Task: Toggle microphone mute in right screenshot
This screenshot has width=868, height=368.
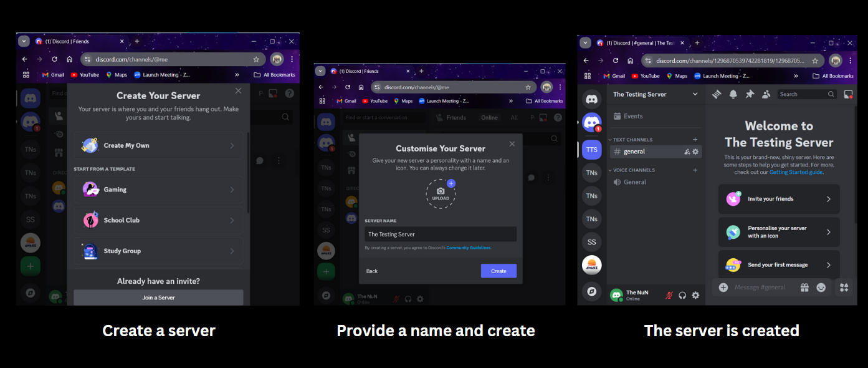Action: tap(669, 295)
